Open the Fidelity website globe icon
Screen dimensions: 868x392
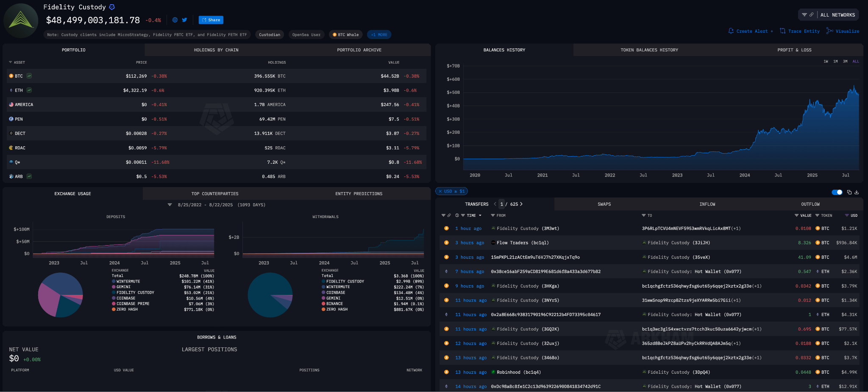[x=175, y=20]
